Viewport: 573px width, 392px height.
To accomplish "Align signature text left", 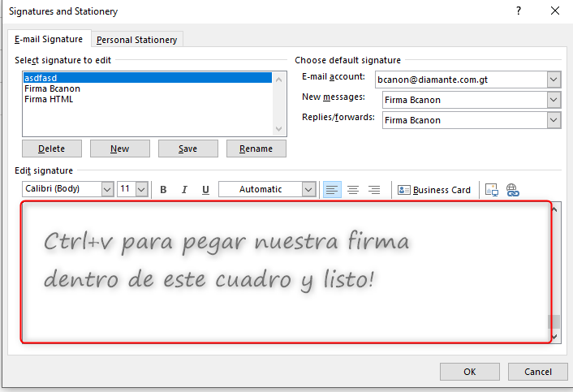I will [x=332, y=190].
